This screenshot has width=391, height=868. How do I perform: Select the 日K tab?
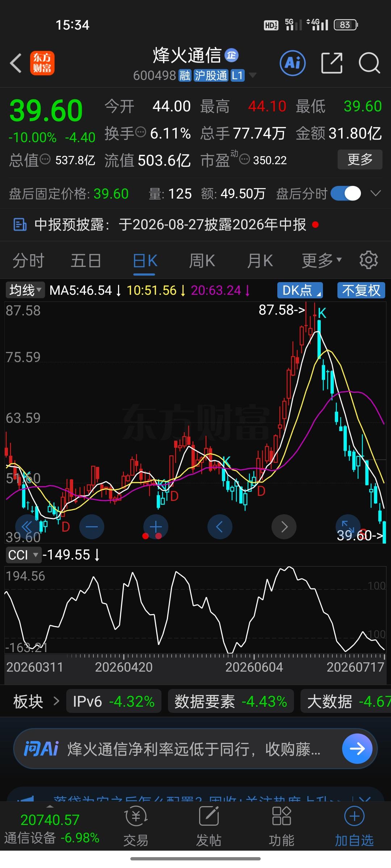[145, 261]
